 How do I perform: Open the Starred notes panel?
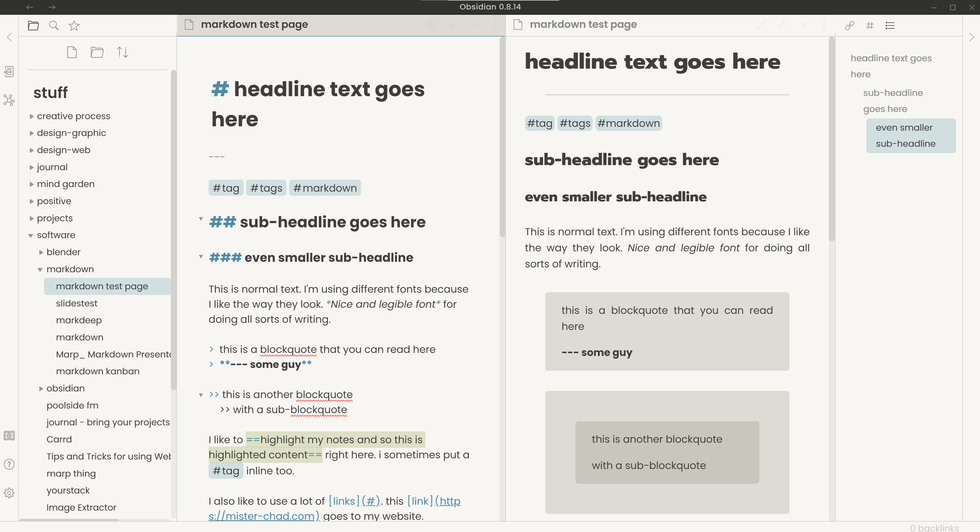point(74,26)
